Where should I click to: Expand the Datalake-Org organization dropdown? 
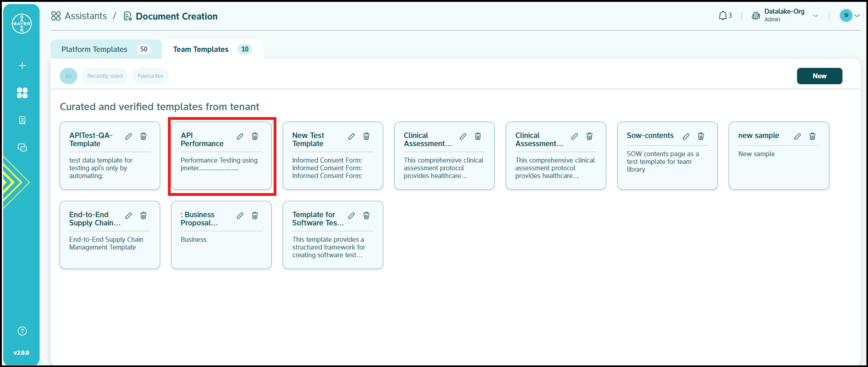815,16
